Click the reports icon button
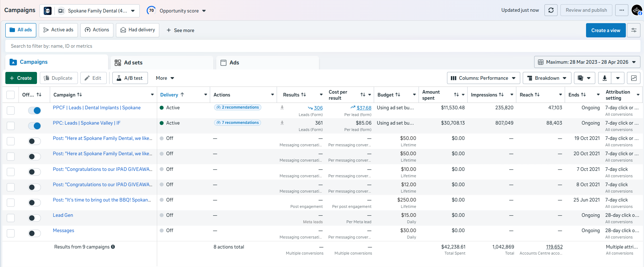 (581, 78)
